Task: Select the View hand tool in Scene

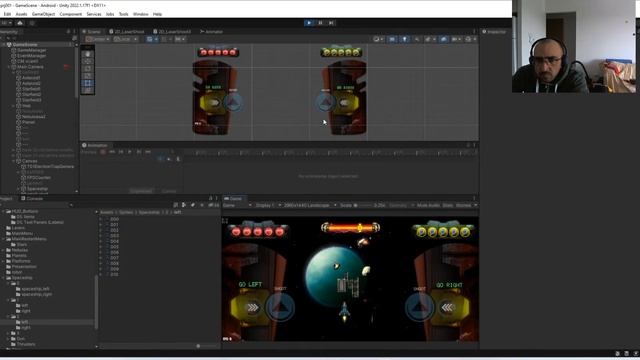Action: point(88,54)
